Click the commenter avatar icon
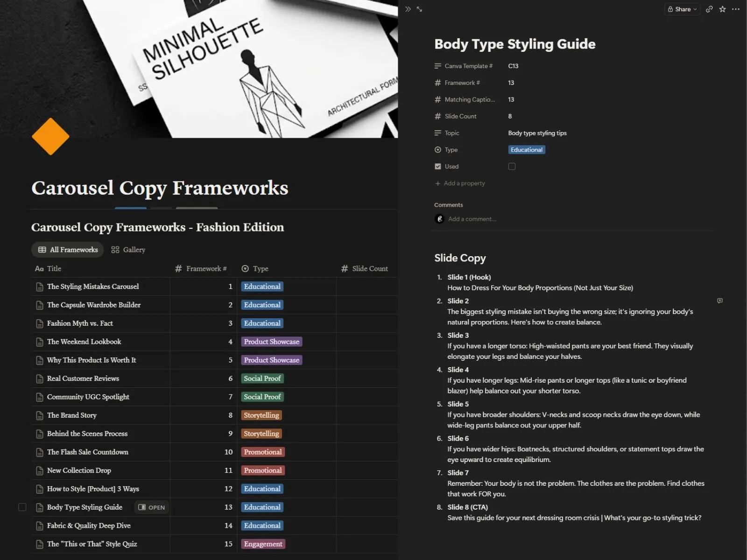 (439, 219)
